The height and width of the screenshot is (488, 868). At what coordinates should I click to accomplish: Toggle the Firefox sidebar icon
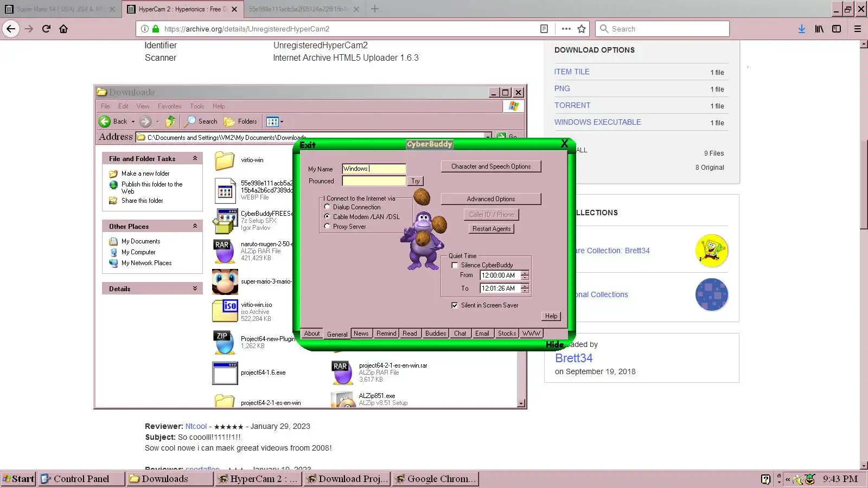(837, 29)
